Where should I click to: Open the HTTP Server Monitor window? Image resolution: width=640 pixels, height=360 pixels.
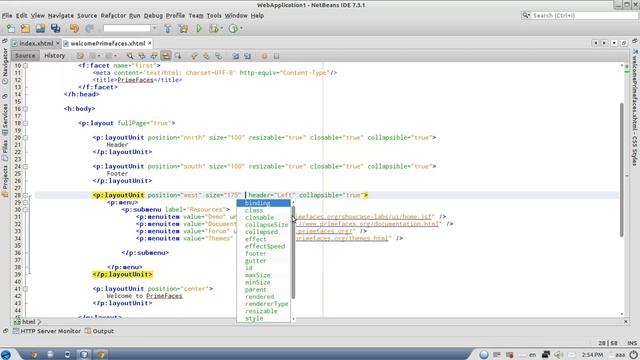tap(47, 331)
